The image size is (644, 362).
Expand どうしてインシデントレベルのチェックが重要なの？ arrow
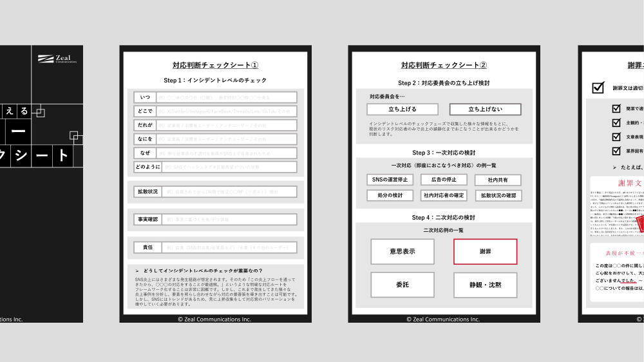(137, 271)
